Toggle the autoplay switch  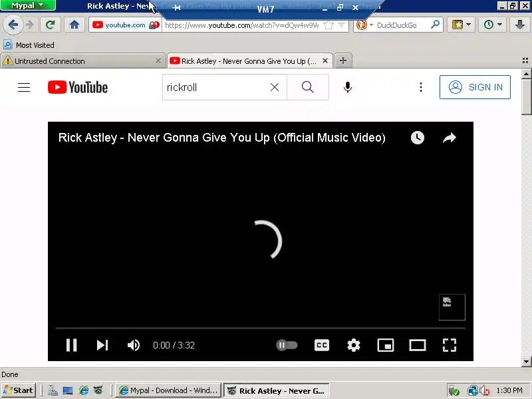(x=287, y=345)
